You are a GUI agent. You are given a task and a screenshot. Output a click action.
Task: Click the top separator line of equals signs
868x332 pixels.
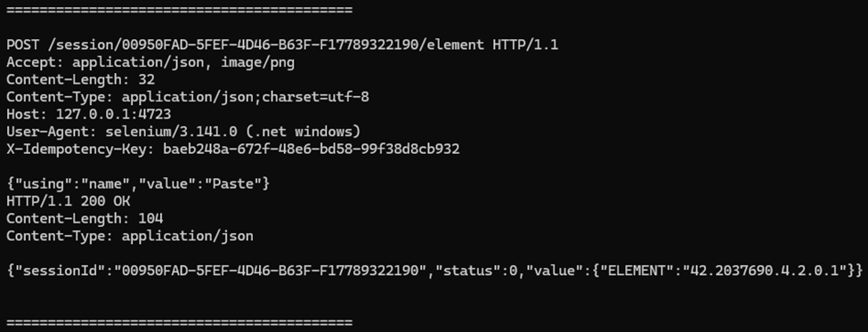[x=179, y=10]
